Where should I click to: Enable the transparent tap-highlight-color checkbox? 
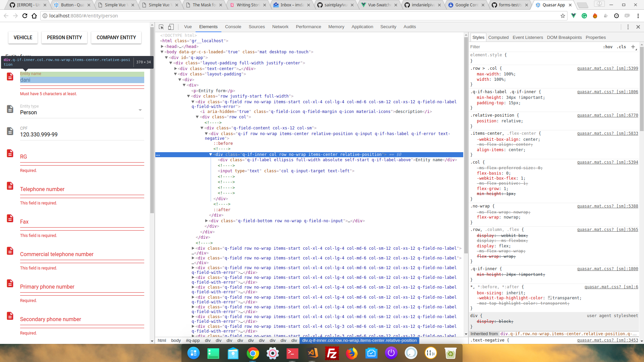coord(549,298)
